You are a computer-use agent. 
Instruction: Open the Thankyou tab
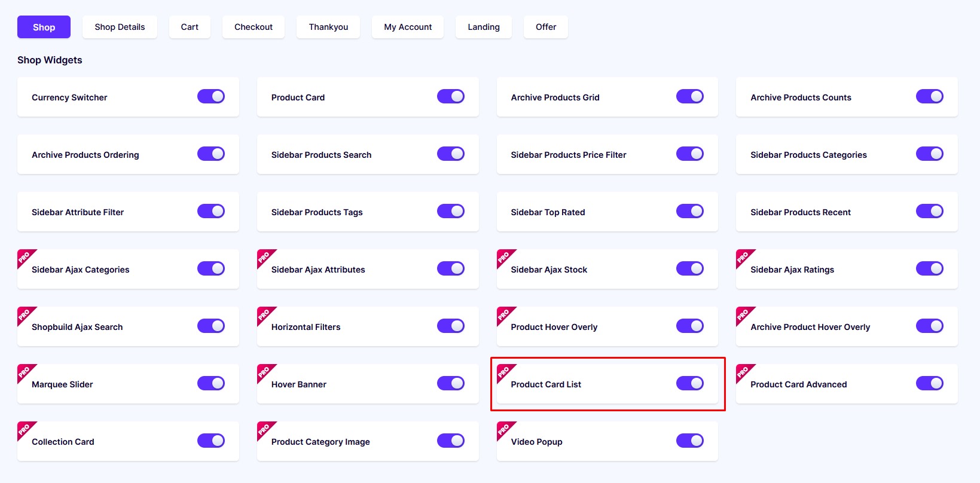click(328, 27)
